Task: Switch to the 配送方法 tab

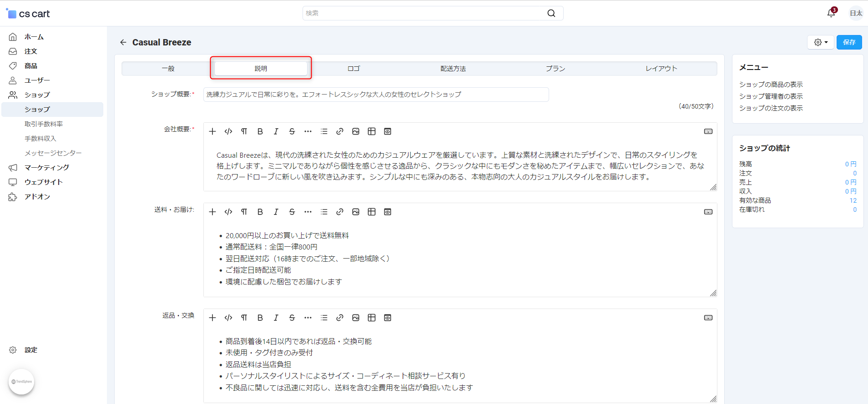Action: click(x=453, y=69)
